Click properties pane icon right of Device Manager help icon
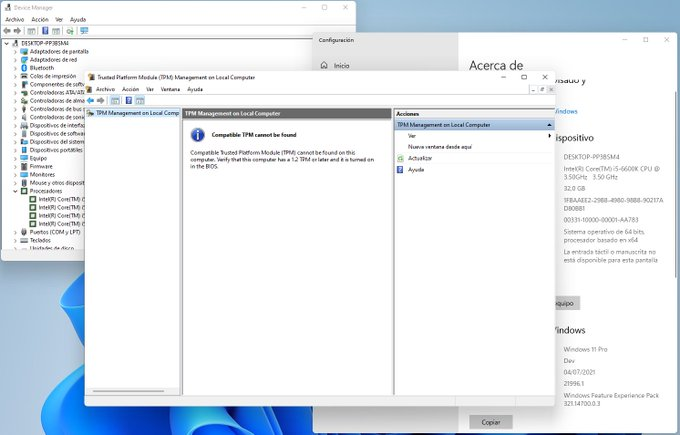The image size is (680, 435). (x=56, y=31)
